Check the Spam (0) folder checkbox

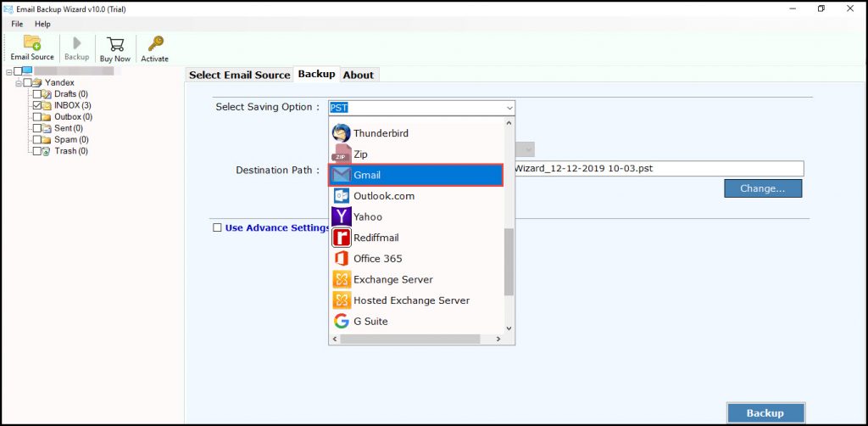[x=36, y=139]
